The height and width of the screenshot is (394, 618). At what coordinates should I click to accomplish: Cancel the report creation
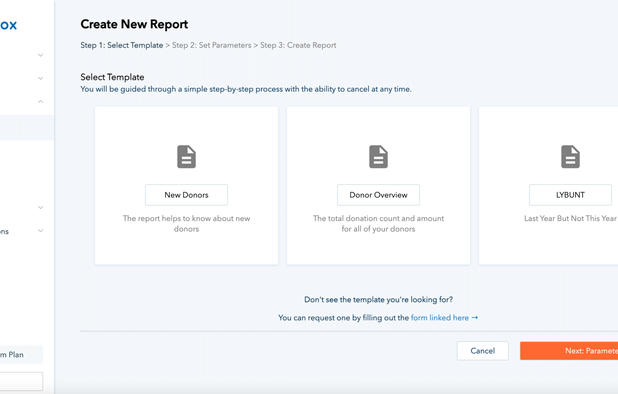coord(483,351)
